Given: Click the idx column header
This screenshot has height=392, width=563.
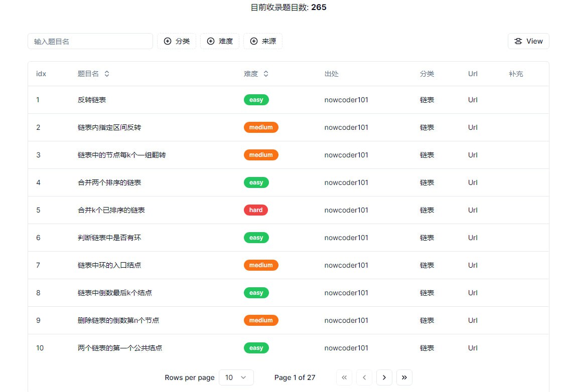Looking at the screenshot, I should tap(41, 74).
